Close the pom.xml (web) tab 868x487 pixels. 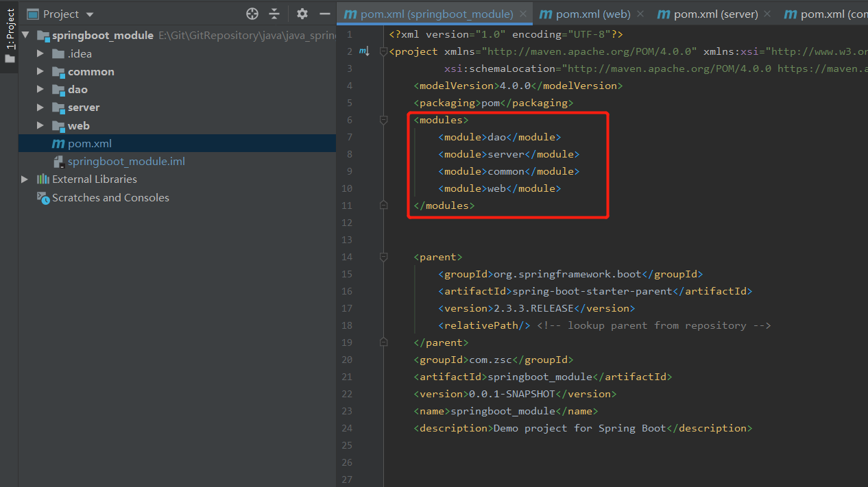pos(640,14)
